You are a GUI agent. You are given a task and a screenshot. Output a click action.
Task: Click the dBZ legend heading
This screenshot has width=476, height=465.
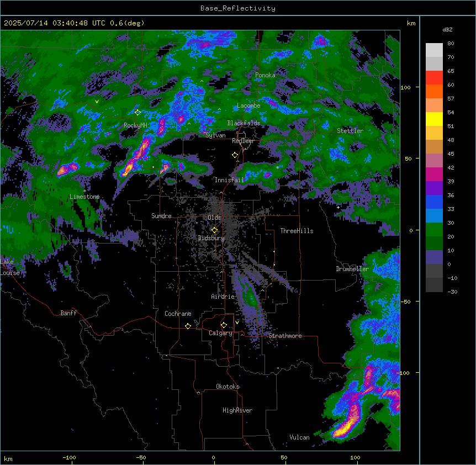pyautogui.click(x=447, y=29)
